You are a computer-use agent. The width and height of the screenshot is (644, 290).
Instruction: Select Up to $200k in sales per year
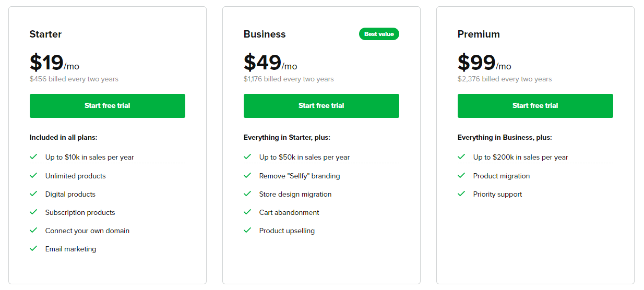point(520,157)
